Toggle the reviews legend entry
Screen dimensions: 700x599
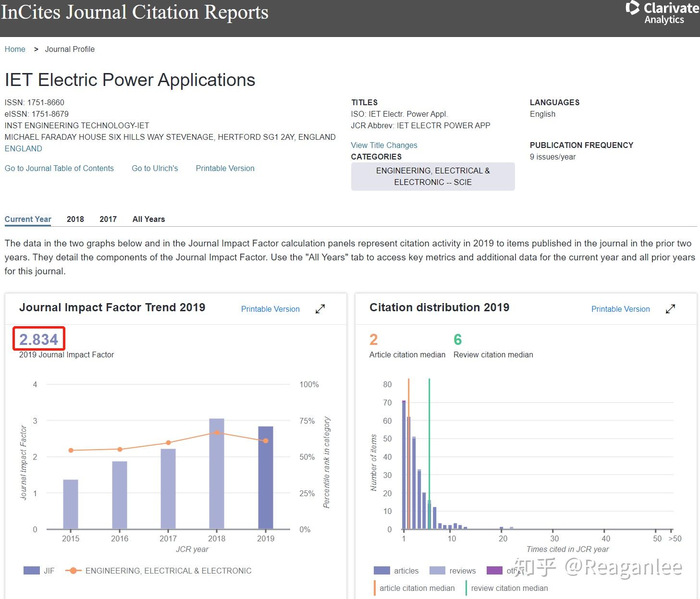click(453, 571)
